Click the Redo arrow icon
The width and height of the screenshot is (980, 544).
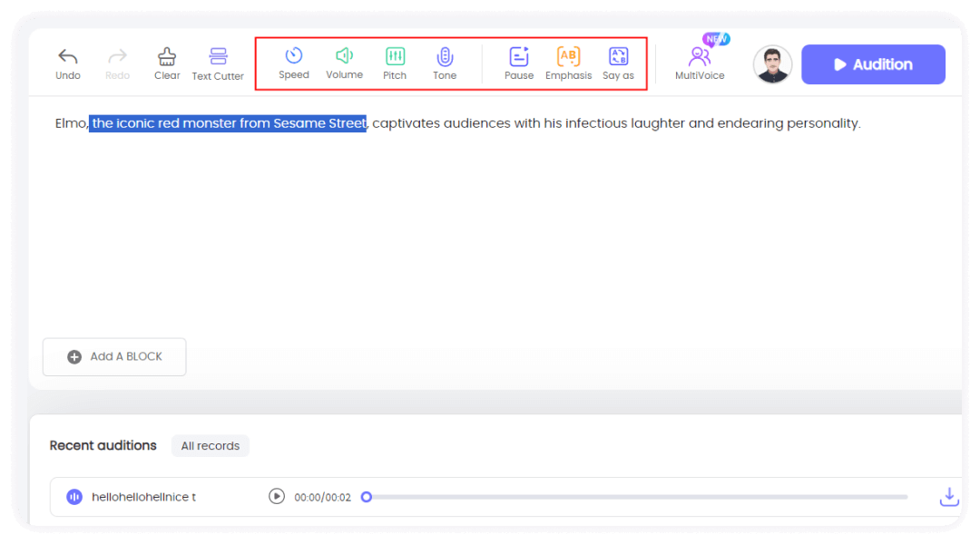pyautogui.click(x=117, y=57)
